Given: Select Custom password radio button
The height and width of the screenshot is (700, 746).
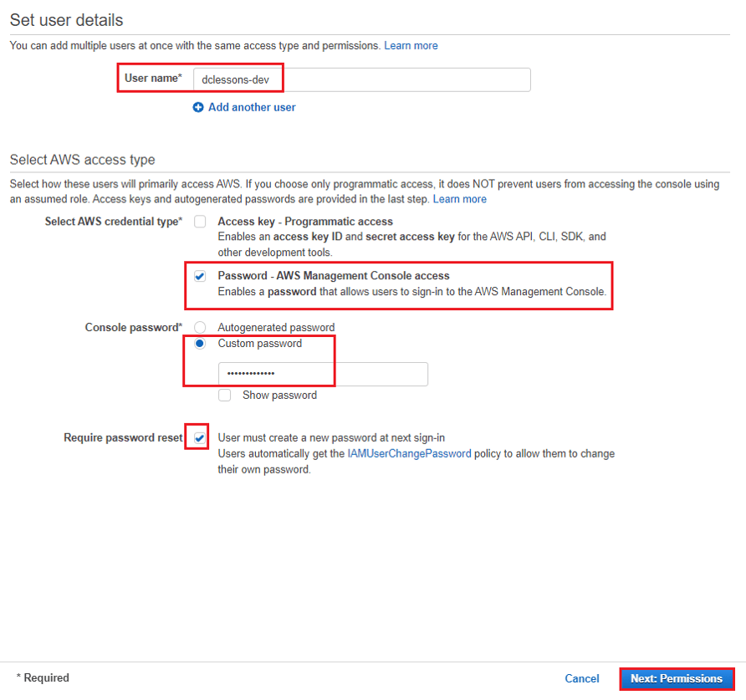Looking at the screenshot, I should tap(200, 343).
